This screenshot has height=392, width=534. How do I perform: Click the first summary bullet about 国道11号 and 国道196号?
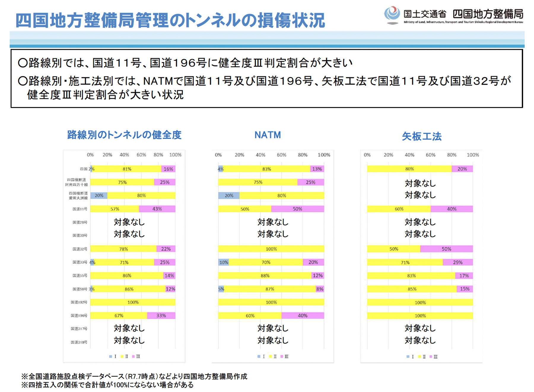coord(185,63)
